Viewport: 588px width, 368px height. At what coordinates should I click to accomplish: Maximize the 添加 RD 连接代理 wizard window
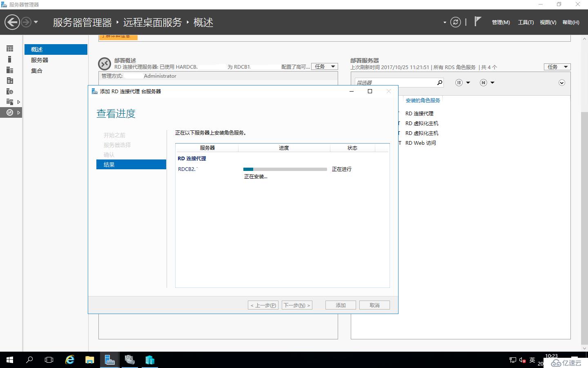[x=370, y=91]
